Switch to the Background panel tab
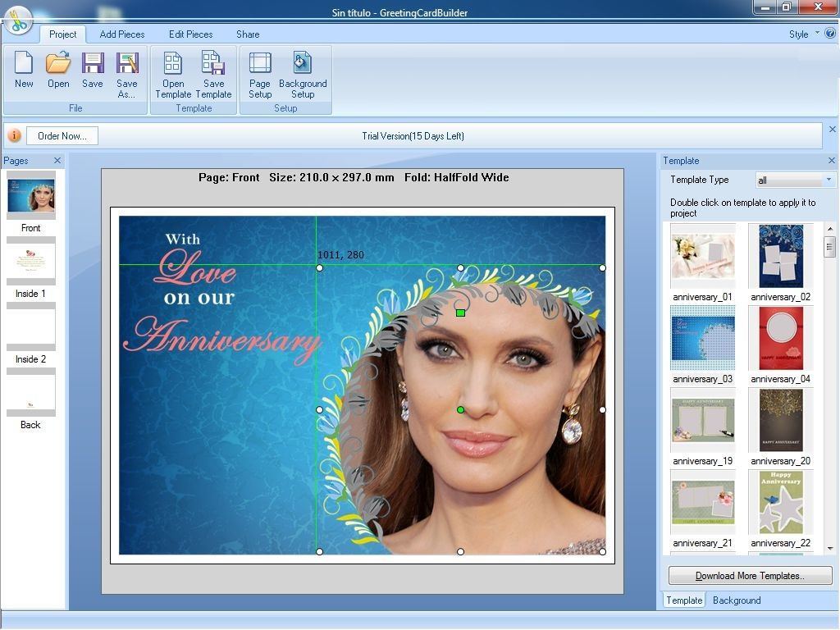 (736, 600)
